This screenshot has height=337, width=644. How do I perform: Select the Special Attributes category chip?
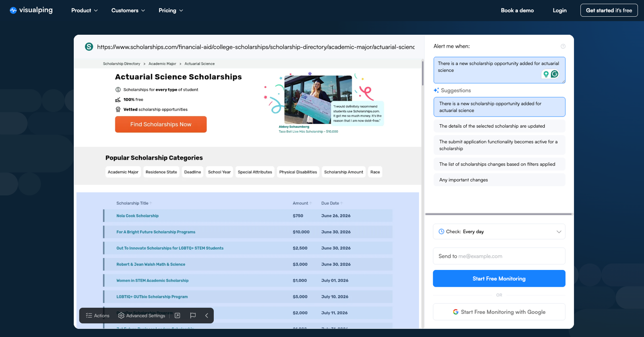(x=255, y=172)
